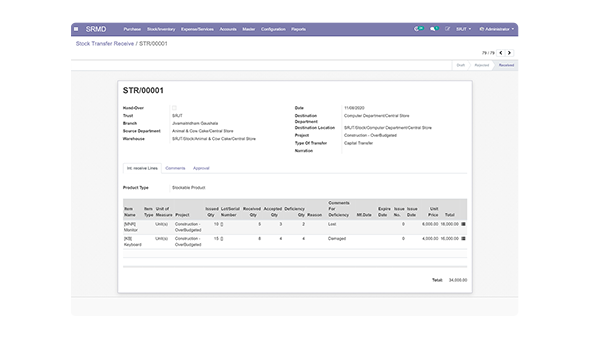This screenshot has height=360, width=590.
Task: Open the Keyboard row detail icon
Action: 464,238
